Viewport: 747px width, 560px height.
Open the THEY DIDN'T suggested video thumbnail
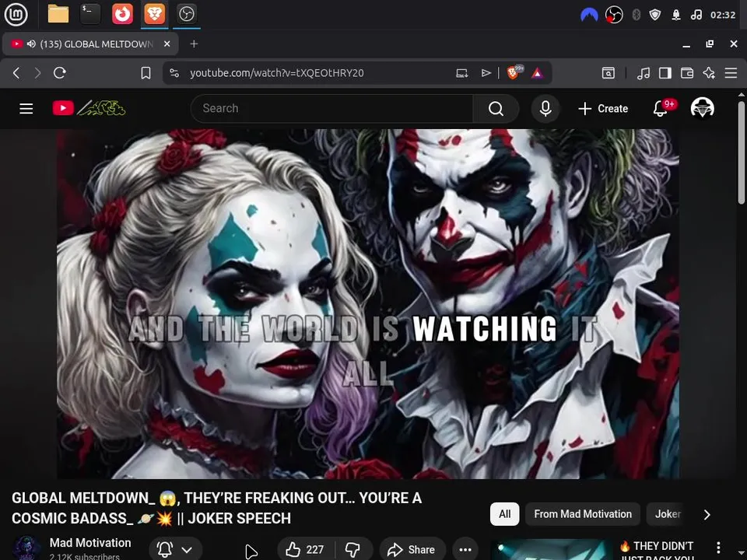[x=552, y=550]
